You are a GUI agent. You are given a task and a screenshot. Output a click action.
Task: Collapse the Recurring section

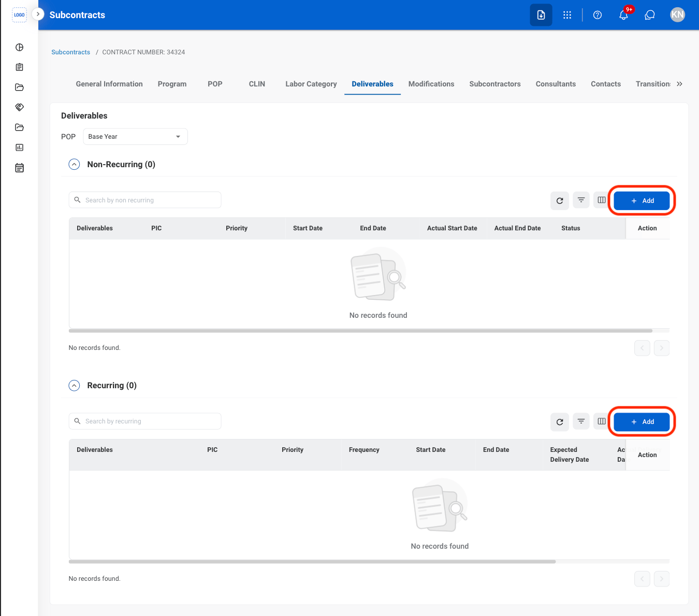[x=75, y=386]
